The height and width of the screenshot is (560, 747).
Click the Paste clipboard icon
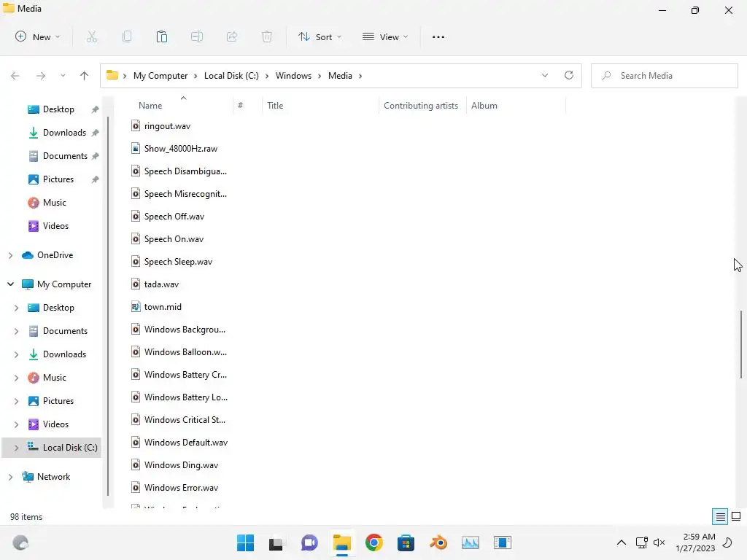(162, 36)
